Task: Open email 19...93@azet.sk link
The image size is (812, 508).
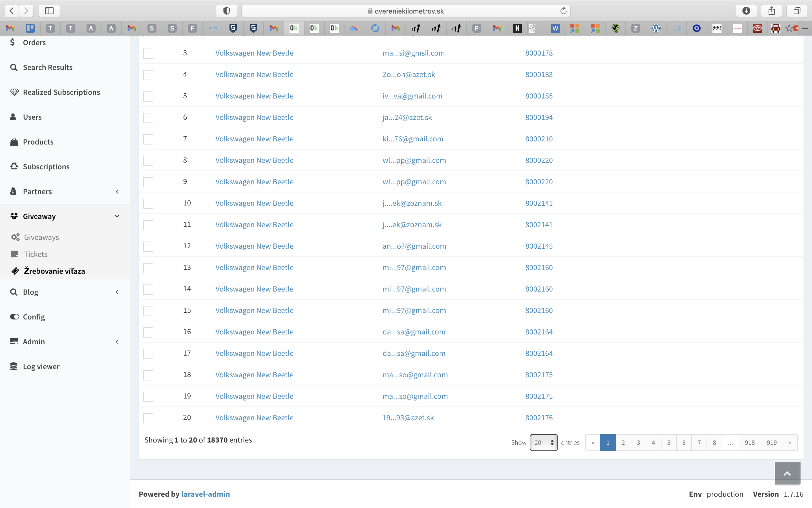Action: [x=408, y=418]
